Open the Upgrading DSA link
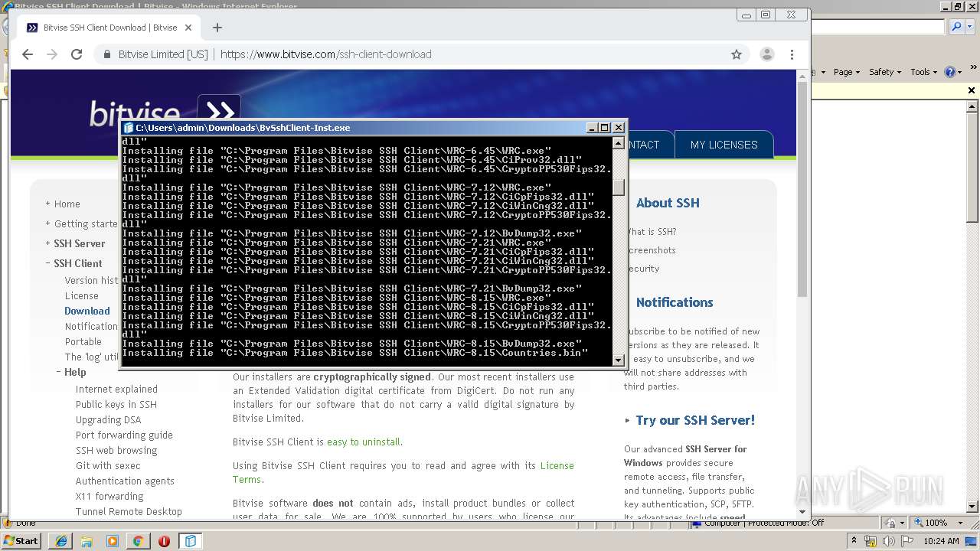 [108, 419]
